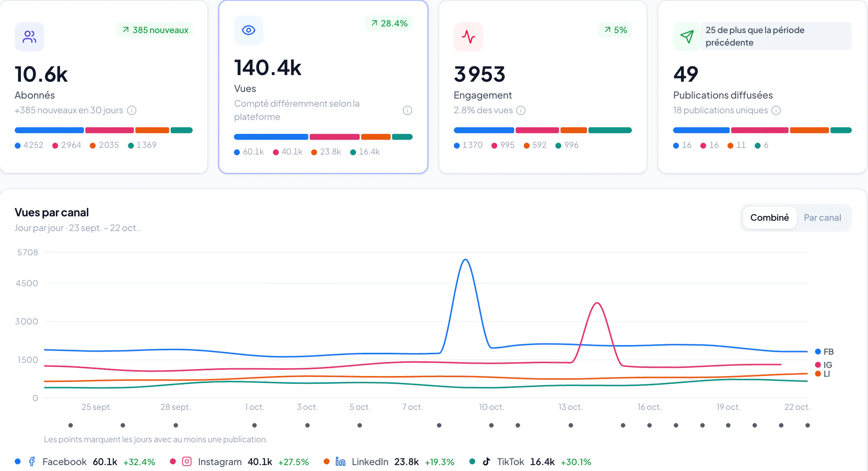Select the 140.4k Vues card
Viewport: 868px width, 471px height.
coord(323,87)
